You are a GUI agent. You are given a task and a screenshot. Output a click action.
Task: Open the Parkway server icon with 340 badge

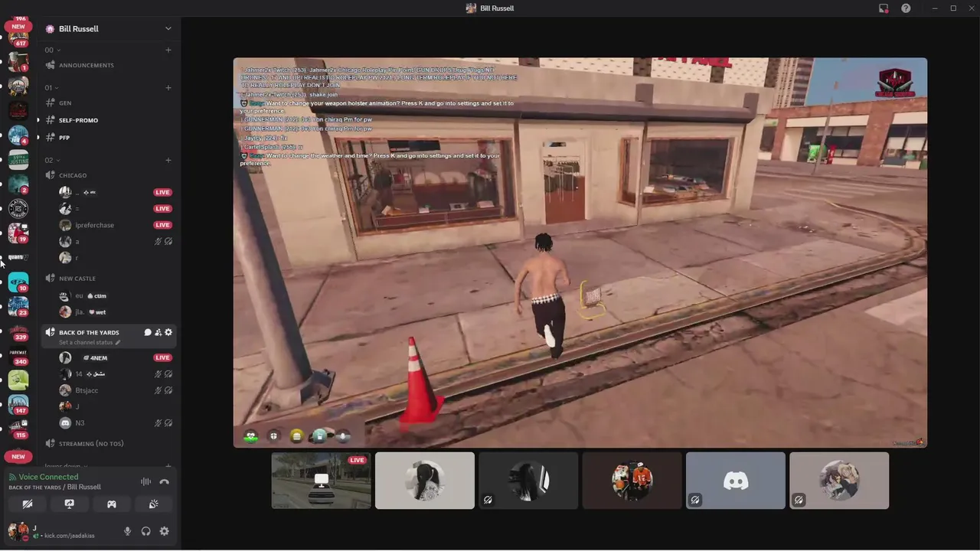[18, 356]
